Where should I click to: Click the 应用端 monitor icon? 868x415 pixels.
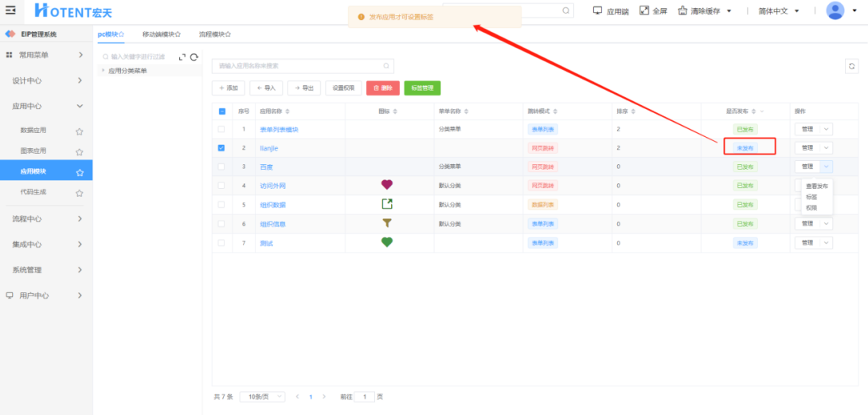pos(597,10)
